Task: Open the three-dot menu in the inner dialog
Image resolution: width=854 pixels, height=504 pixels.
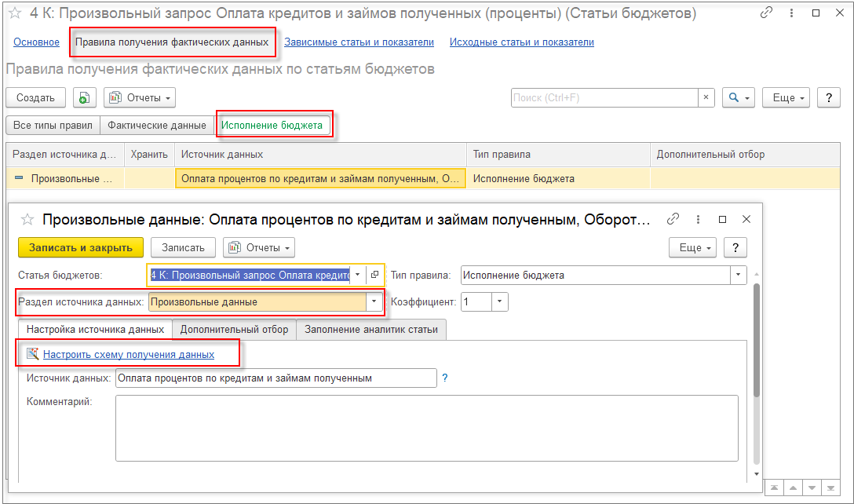Action: tap(698, 220)
